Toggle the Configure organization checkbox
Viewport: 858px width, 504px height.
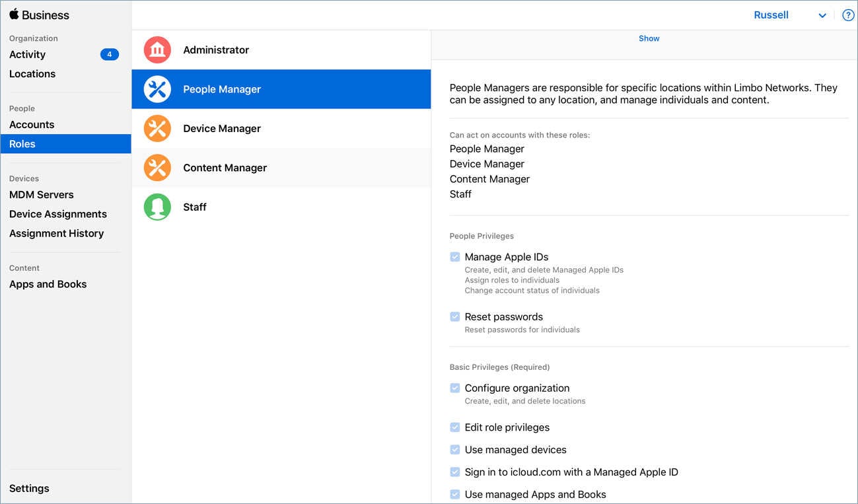tap(454, 388)
